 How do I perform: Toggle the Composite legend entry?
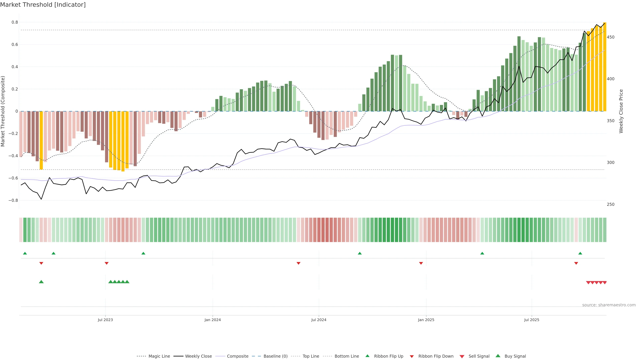(x=237, y=356)
